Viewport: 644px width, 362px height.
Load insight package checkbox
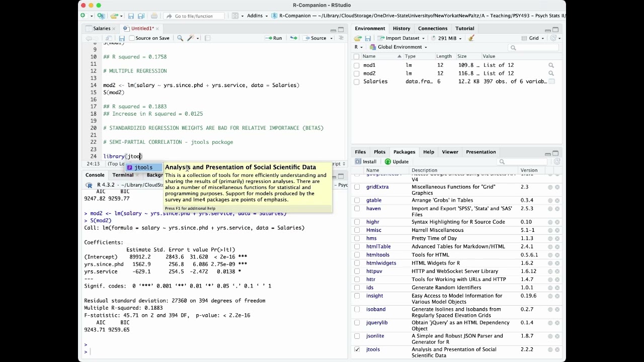click(357, 296)
